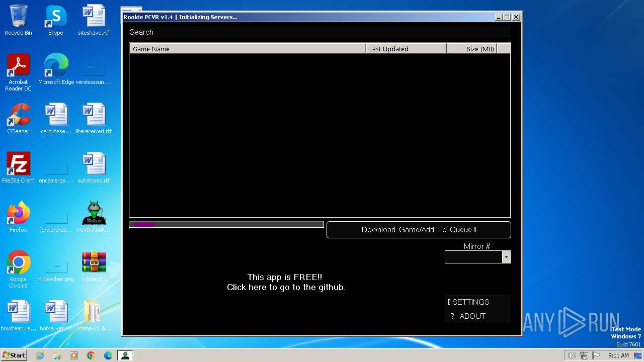
Task: Open Chrome from the taskbar
Action: (x=91, y=355)
